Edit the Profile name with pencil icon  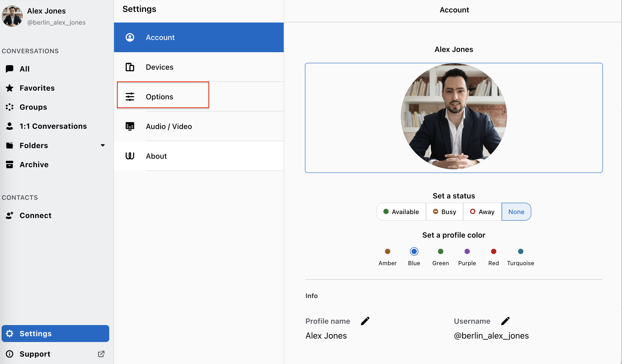[x=365, y=321]
